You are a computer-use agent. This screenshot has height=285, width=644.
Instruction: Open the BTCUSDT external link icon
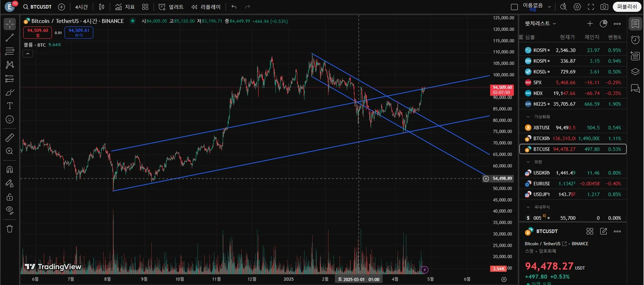click(x=564, y=244)
